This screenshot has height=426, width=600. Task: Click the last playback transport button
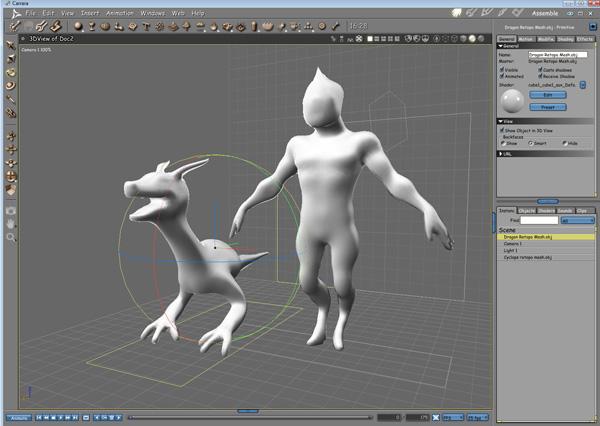click(x=75, y=417)
